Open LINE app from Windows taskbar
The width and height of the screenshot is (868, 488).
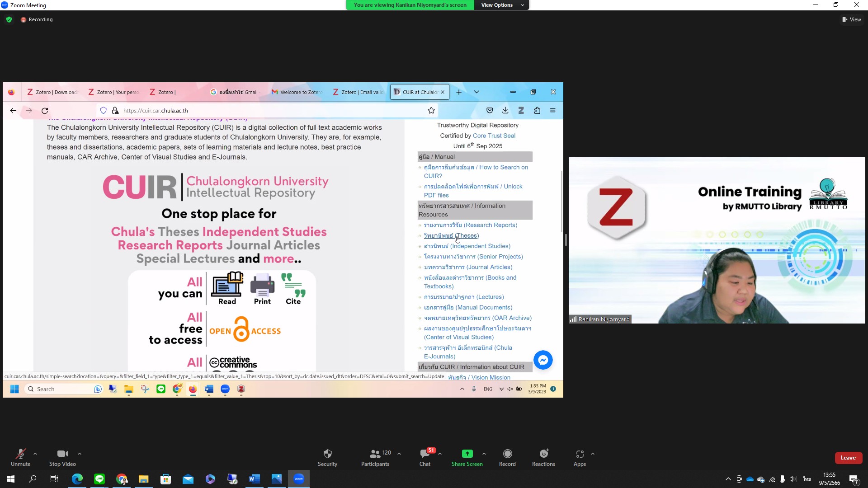point(99,479)
